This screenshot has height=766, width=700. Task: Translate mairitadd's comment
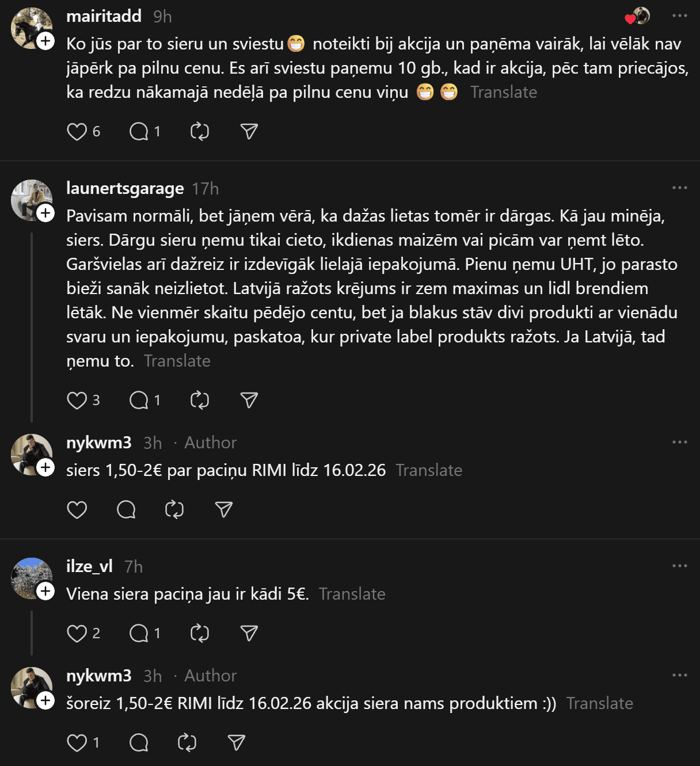pos(504,92)
